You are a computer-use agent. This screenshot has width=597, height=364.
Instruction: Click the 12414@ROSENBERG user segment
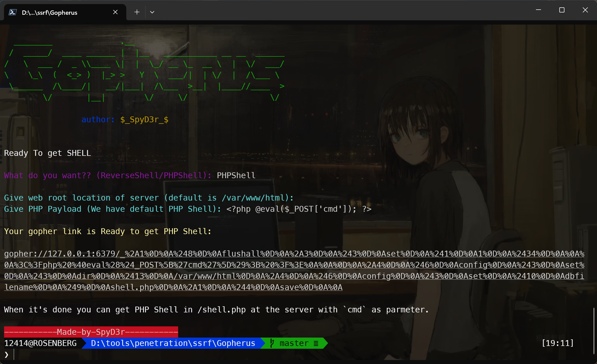click(40, 343)
